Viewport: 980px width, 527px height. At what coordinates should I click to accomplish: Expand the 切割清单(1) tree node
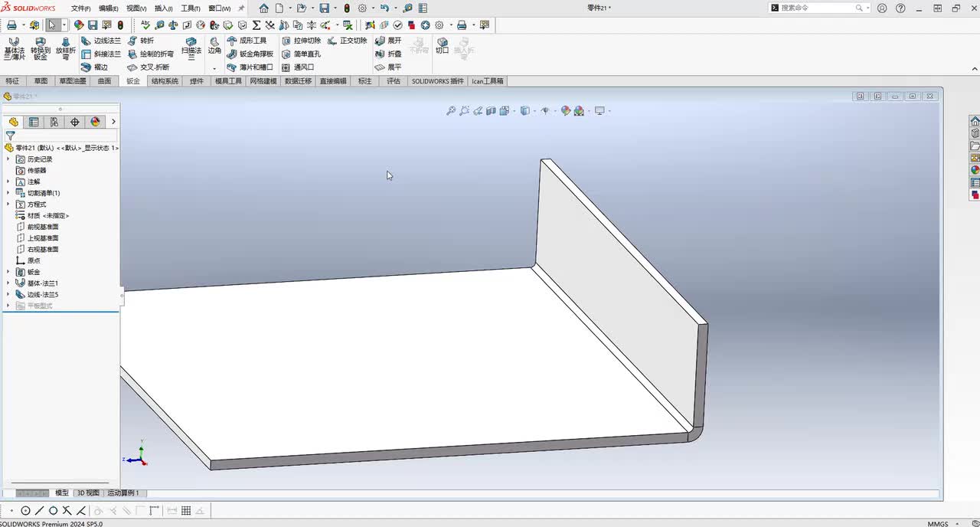[8, 193]
